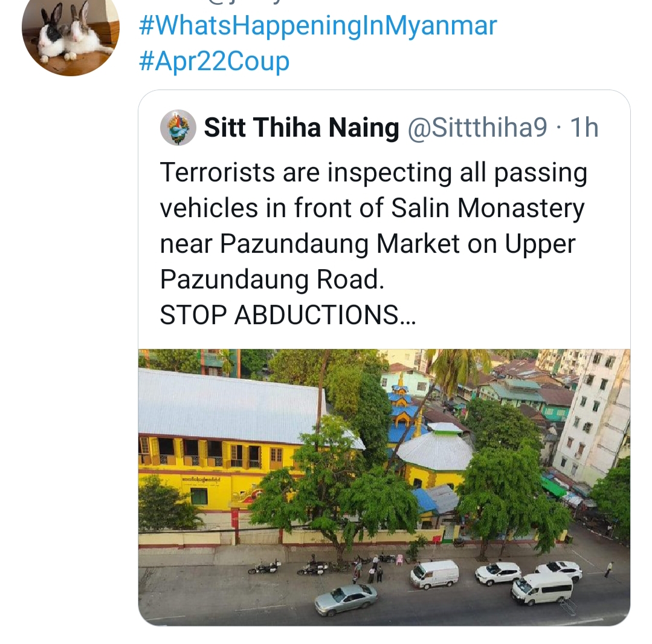Expand the truncated STOP ABDUCTIONS… line
652x644 pixels.
288,315
